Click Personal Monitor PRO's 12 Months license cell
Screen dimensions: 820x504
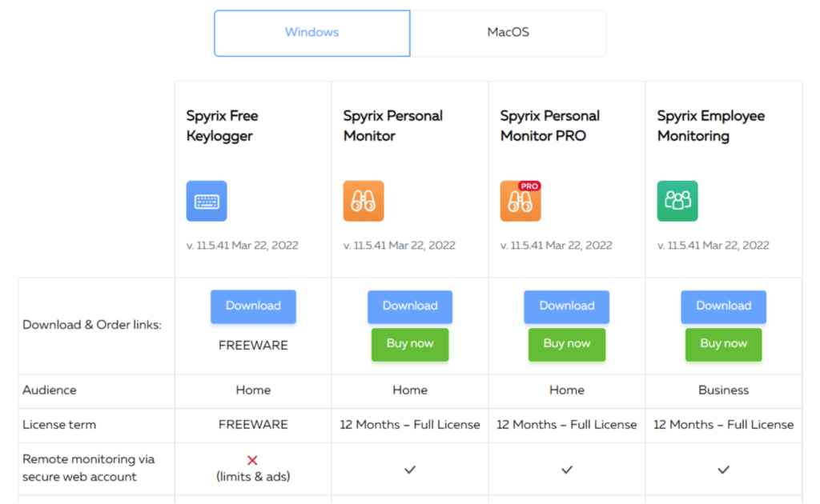point(567,425)
